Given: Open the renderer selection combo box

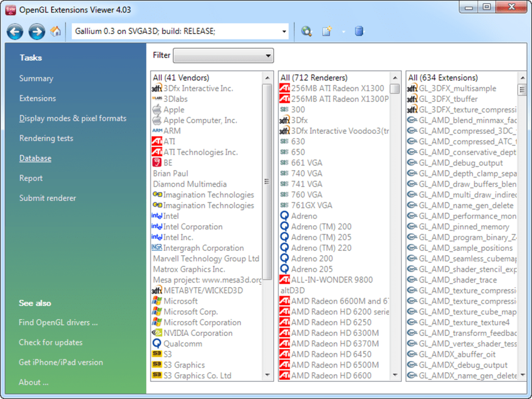Looking at the screenshot, I should 180,32.
